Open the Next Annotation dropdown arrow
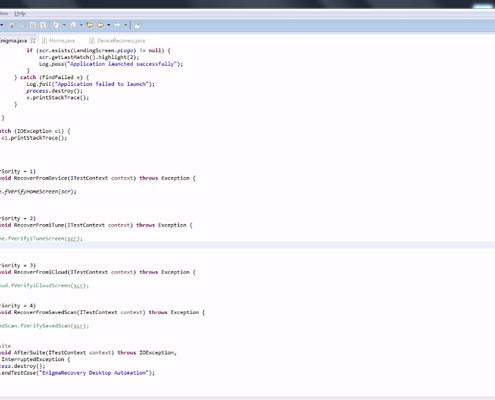This screenshot has height=400, width=495. 64,25
